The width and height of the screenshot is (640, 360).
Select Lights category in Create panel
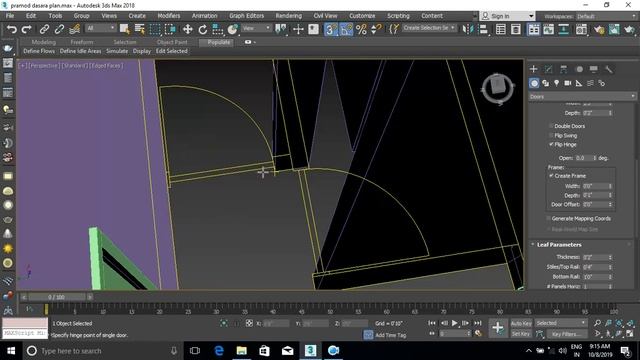(x=556, y=83)
